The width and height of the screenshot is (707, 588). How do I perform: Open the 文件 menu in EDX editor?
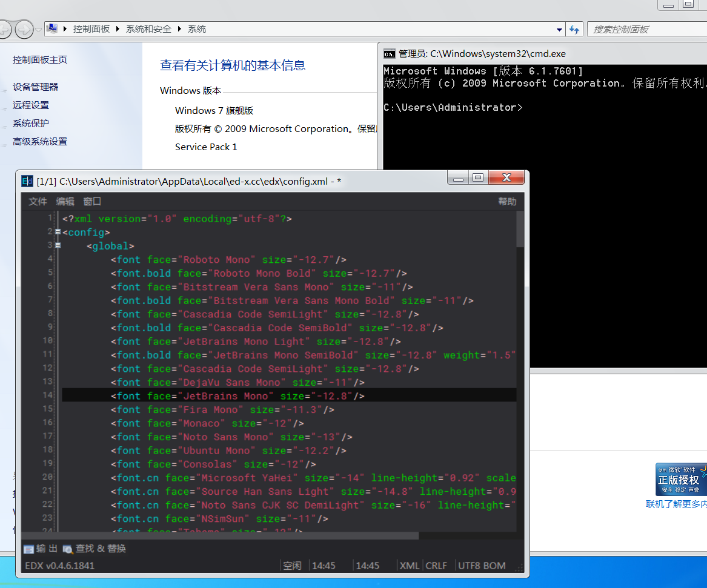38,202
